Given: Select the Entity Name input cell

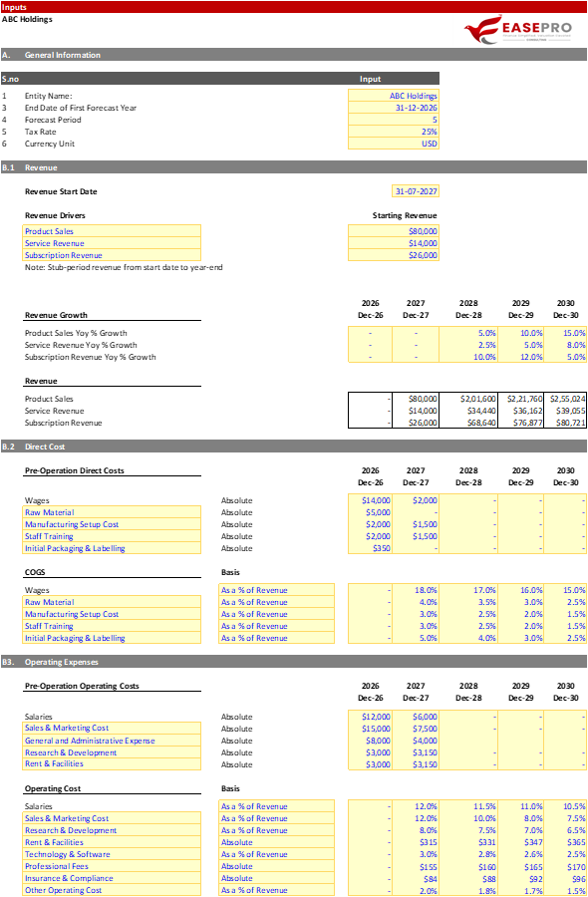Looking at the screenshot, I should point(394,96).
